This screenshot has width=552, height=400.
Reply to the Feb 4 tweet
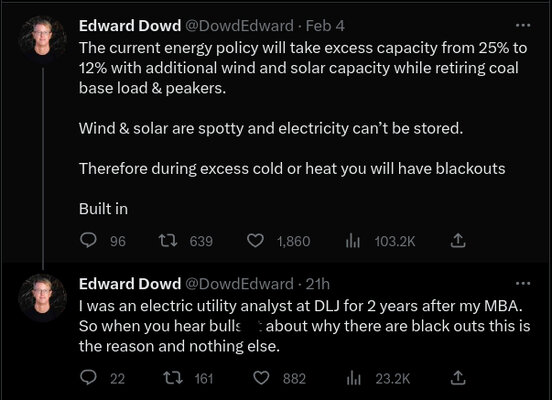coord(88,241)
